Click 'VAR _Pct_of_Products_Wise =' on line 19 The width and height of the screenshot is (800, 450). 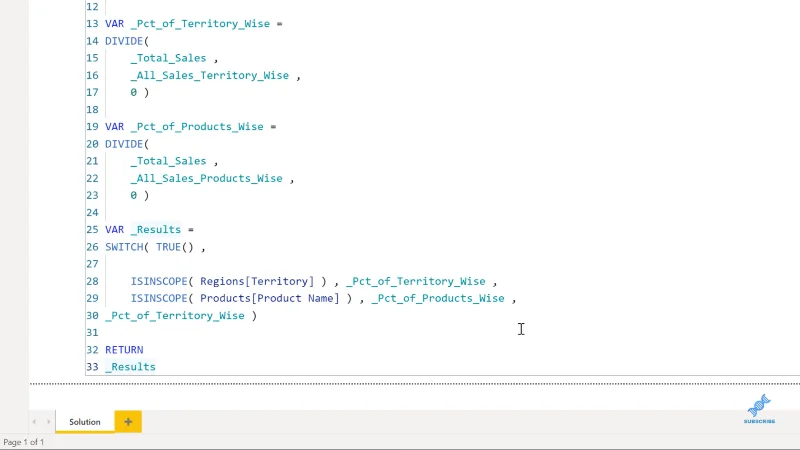click(x=191, y=127)
